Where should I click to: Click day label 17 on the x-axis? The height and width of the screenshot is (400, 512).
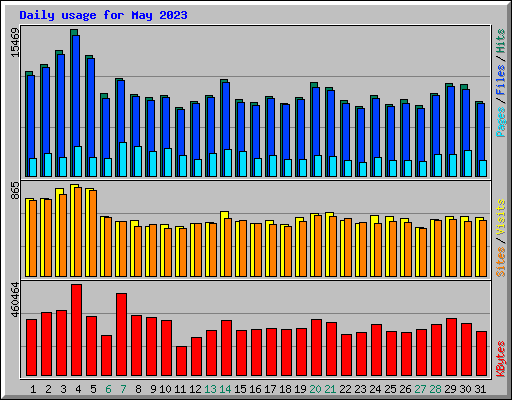[270, 389]
